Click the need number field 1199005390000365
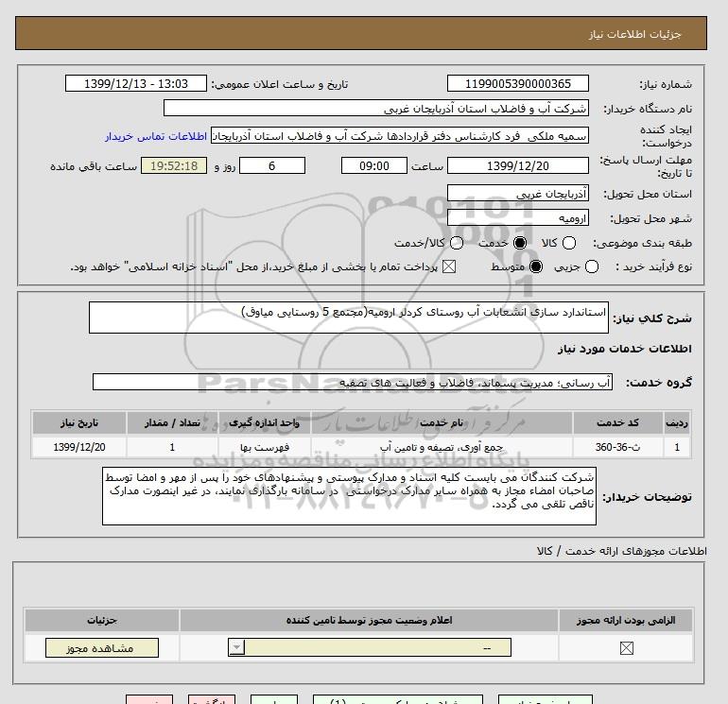Screen dimensions: 728x704 point(518,83)
